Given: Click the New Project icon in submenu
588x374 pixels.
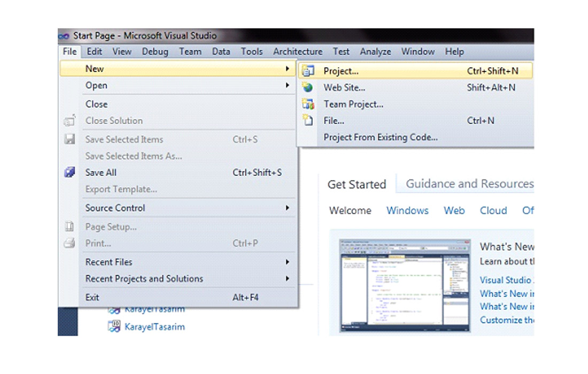Looking at the screenshot, I should point(308,71).
